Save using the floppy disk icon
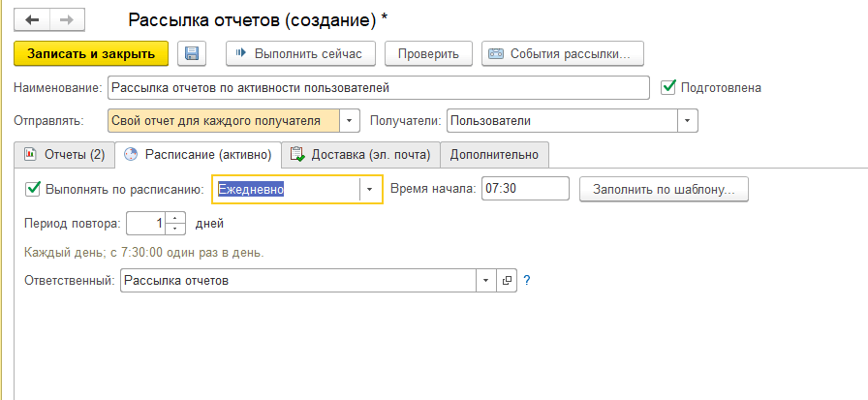 192,53
